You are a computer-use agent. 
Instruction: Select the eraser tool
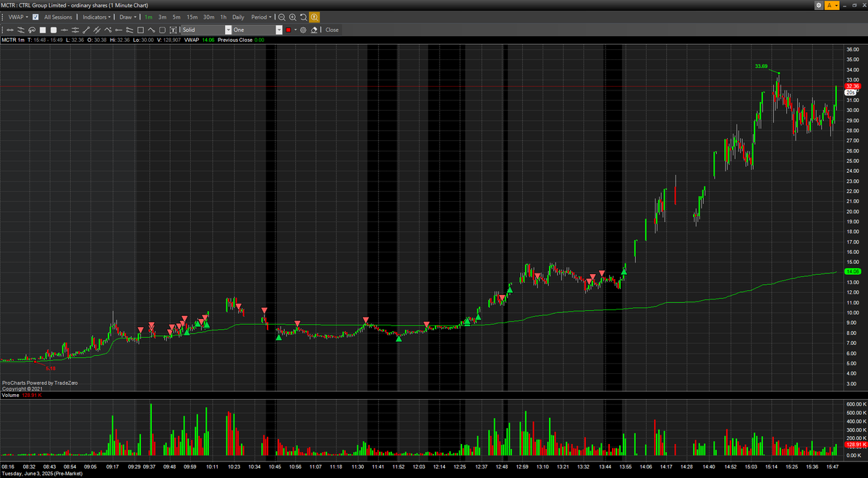point(314,30)
